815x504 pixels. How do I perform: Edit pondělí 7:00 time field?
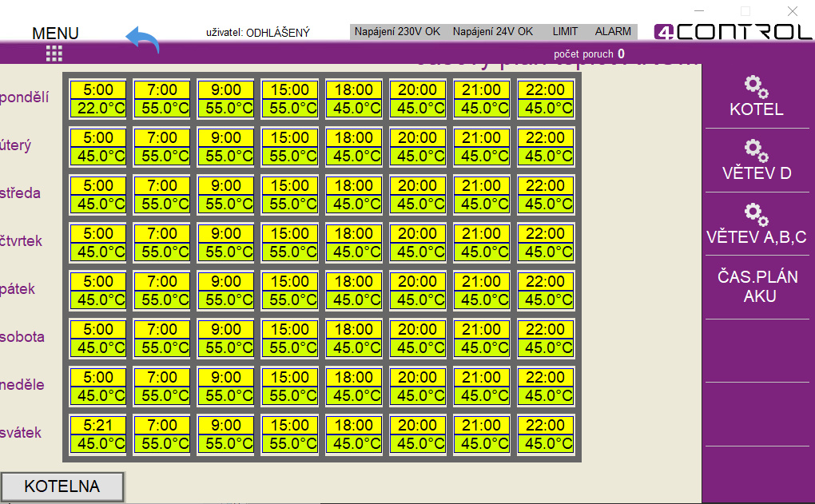(x=162, y=90)
